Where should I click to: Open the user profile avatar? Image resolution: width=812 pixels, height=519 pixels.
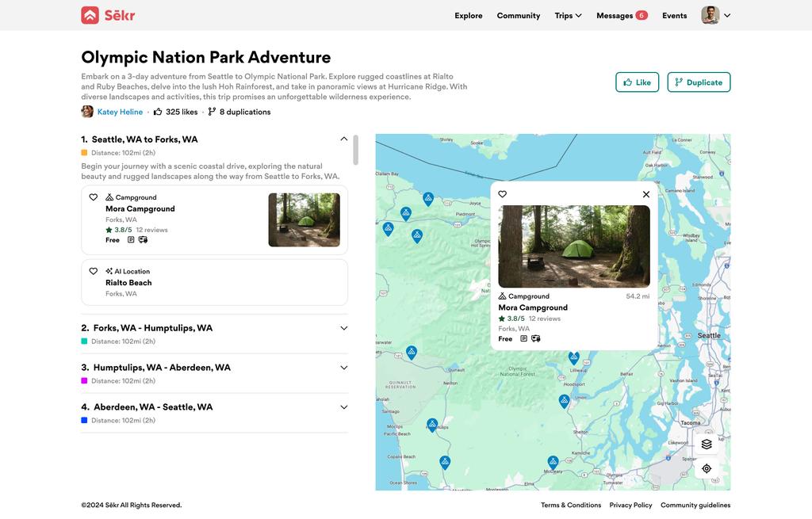710,15
